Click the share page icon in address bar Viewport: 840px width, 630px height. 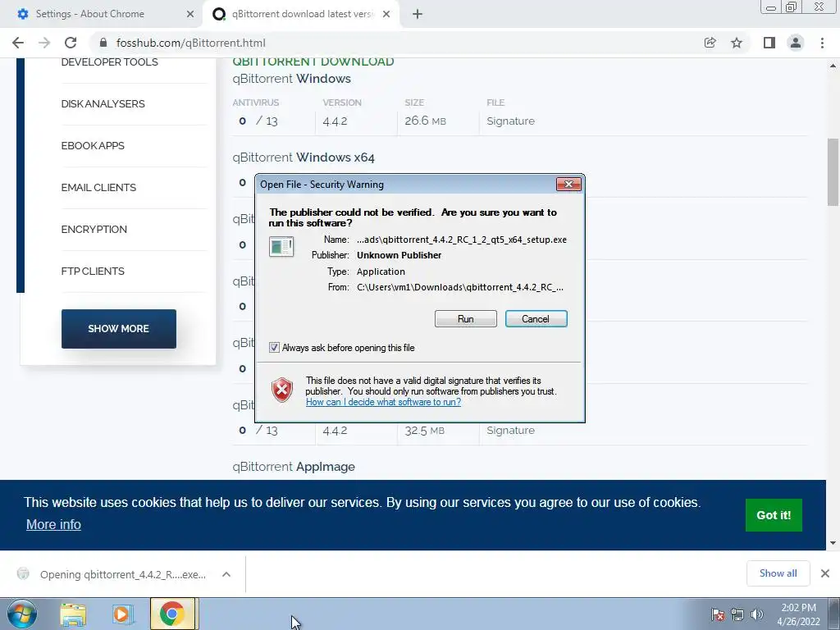710,43
